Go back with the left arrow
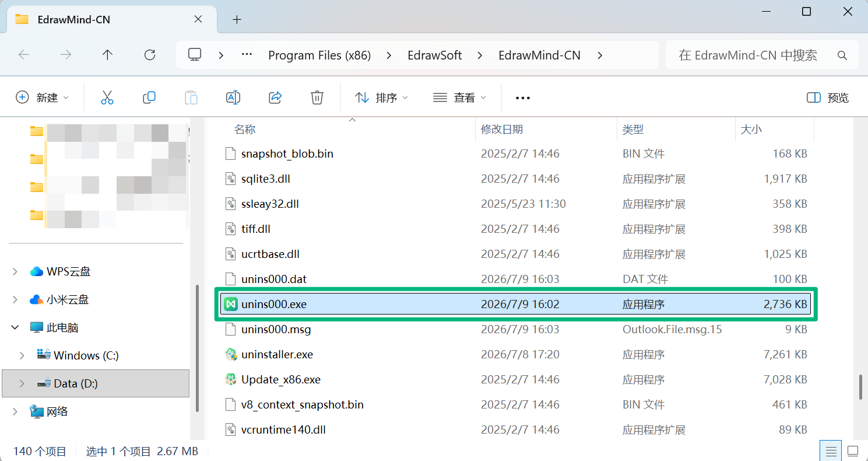This screenshot has height=461, width=868. [x=24, y=55]
